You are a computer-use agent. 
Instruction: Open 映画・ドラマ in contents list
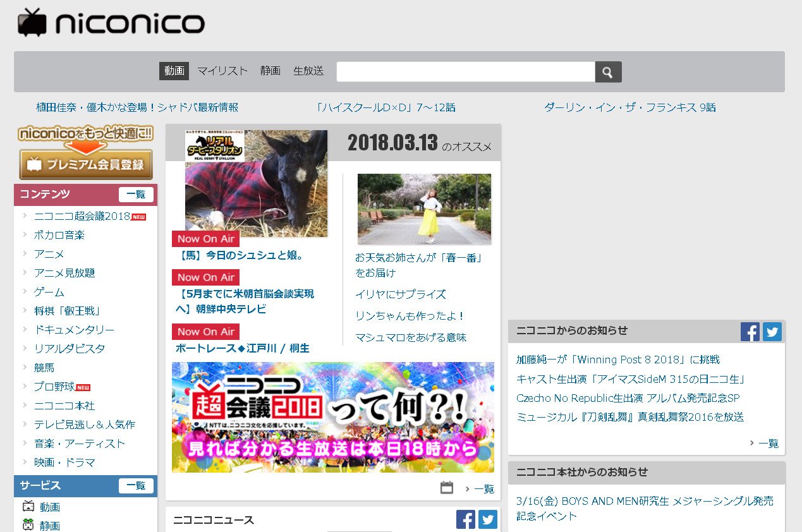64,462
